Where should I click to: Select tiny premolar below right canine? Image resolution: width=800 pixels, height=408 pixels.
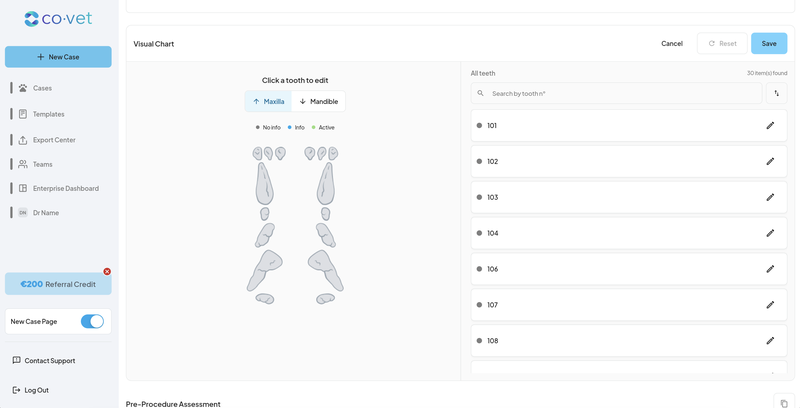(326, 214)
